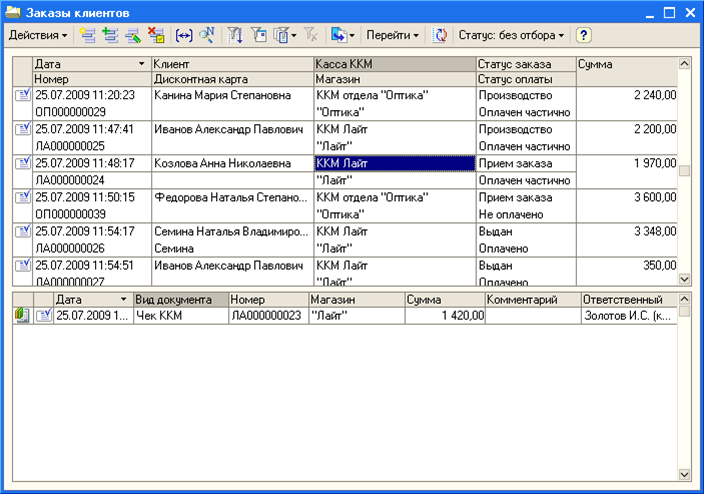Screen dimensions: 704x494
Task: Click the Edit current order pencil icon
Action: 133,35
